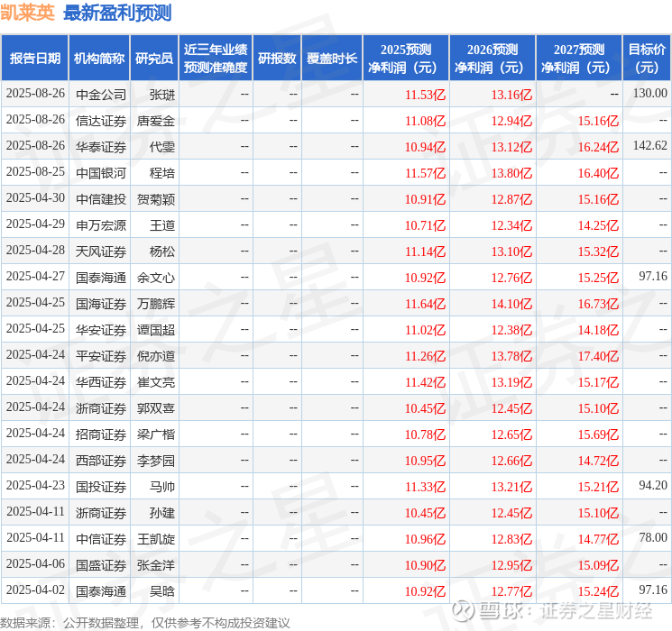Select the 国盛证券 institution cell
This screenshot has width=672, height=631.
tap(100, 565)
